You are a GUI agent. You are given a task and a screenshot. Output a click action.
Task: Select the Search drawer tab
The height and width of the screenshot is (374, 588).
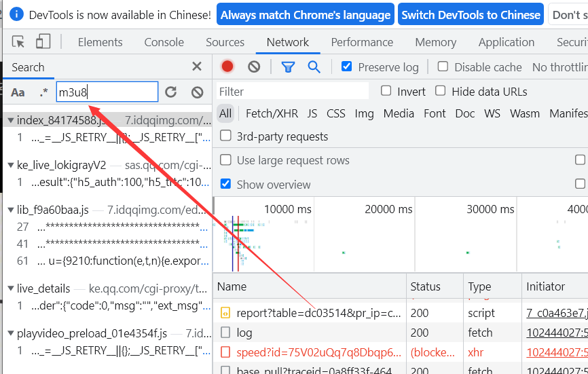pyautogui.click(x=28, y=67)
